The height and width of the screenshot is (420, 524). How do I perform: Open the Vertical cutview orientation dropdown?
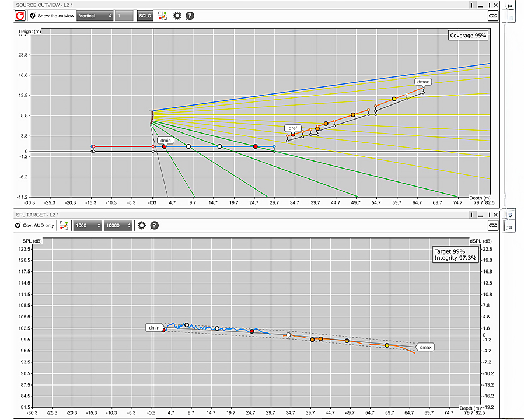pyautogui.click(x=95, y=16)
